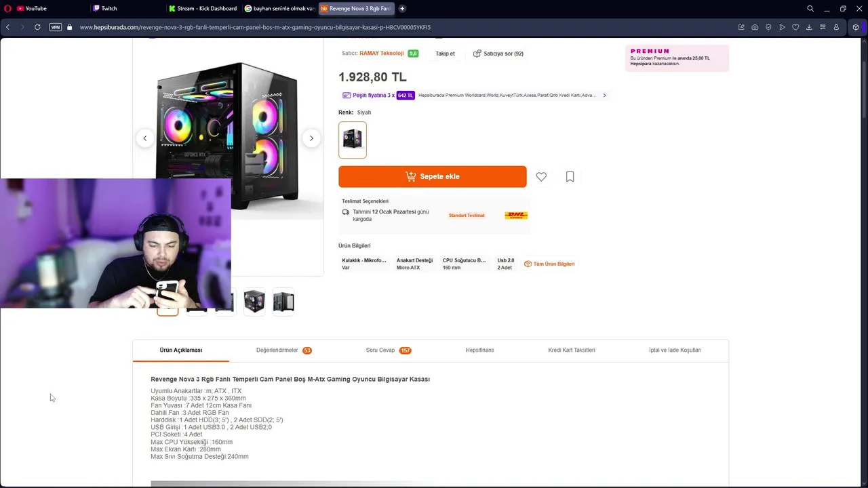Image resolution: width=868 pixels, height=488 pixels.
Task: Open the Opera easy setup icon
Action: 823,27
